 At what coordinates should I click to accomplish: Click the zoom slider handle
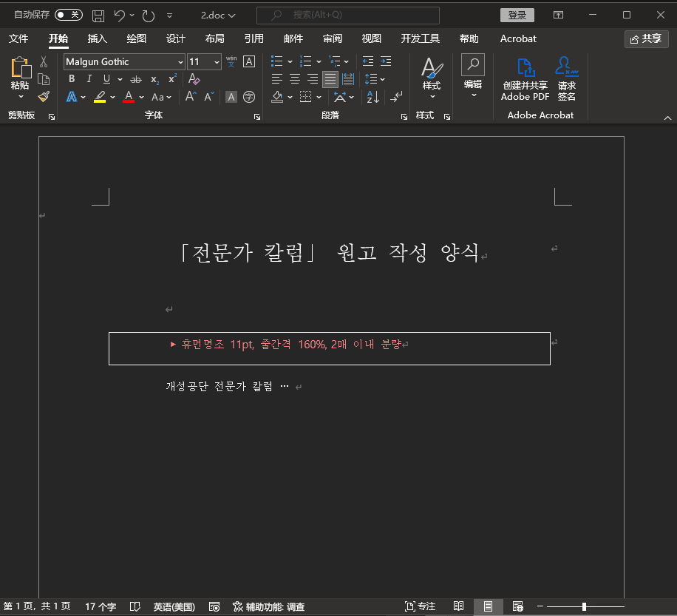(x=584, y=606)
